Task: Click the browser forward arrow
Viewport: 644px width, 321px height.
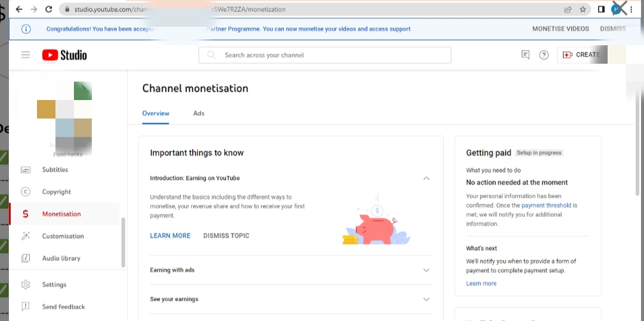Action: coord(33,9)
